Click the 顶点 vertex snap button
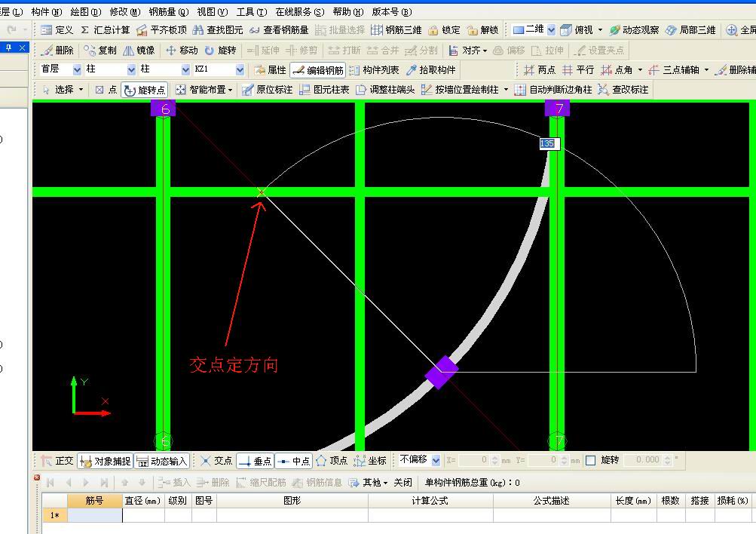The height and width of the screenshot is (534, 756). 332,461
